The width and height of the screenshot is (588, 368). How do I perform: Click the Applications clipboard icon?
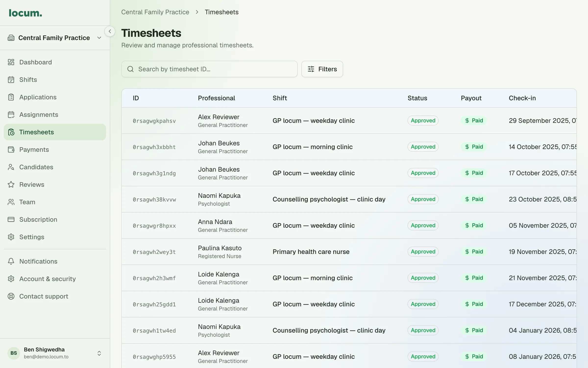tap(11, 97)
